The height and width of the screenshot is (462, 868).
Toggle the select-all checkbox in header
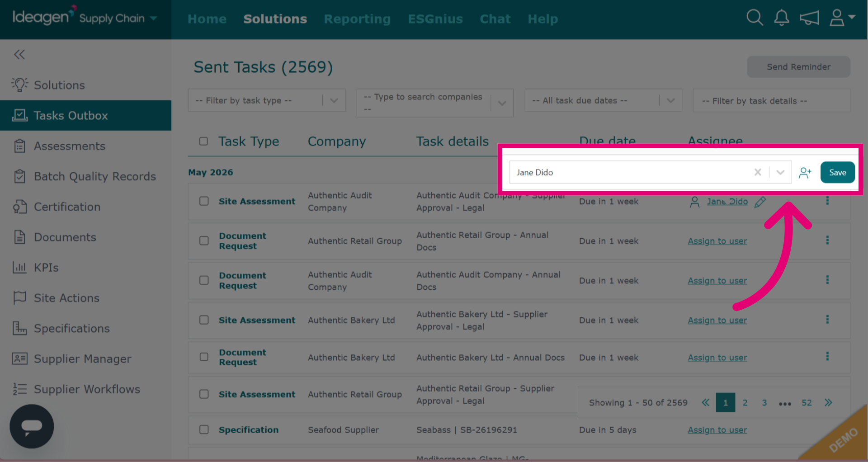[203, 141]
